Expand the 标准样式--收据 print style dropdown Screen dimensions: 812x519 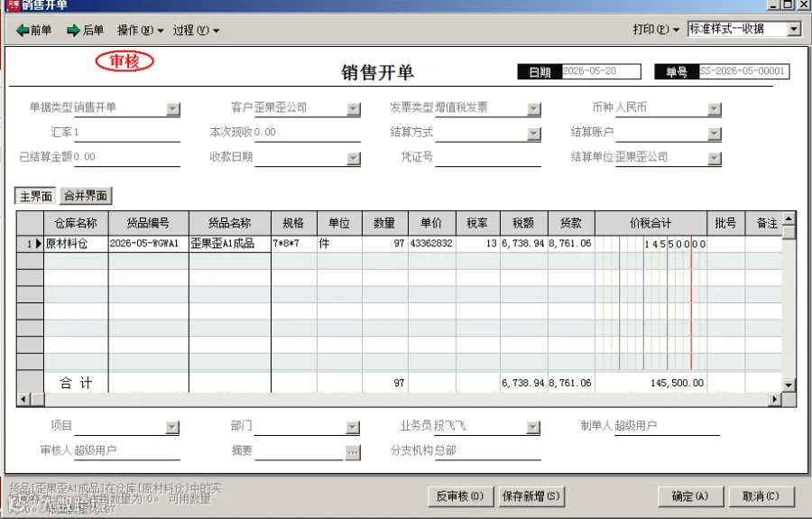coord(794,29)
